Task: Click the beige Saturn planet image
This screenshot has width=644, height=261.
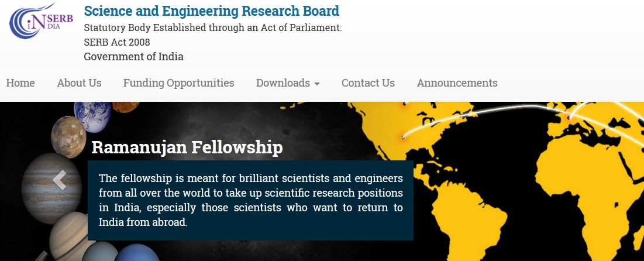Action: pos(70,234)
